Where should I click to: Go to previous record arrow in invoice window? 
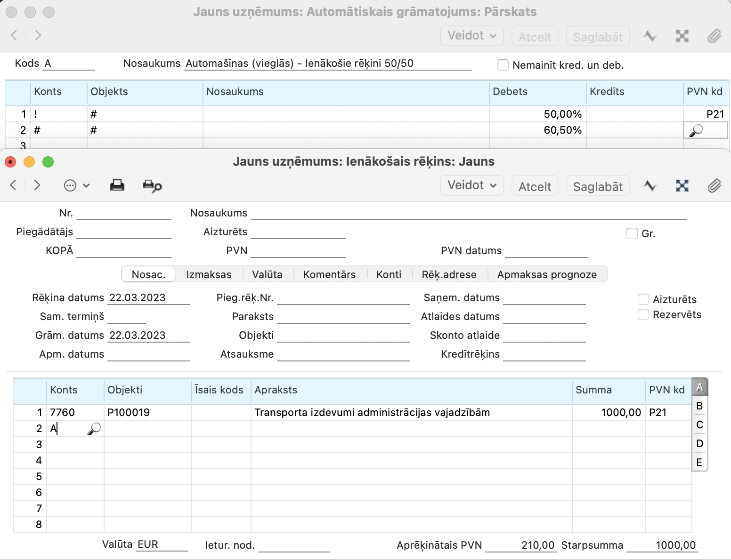(x=14, y=185)
